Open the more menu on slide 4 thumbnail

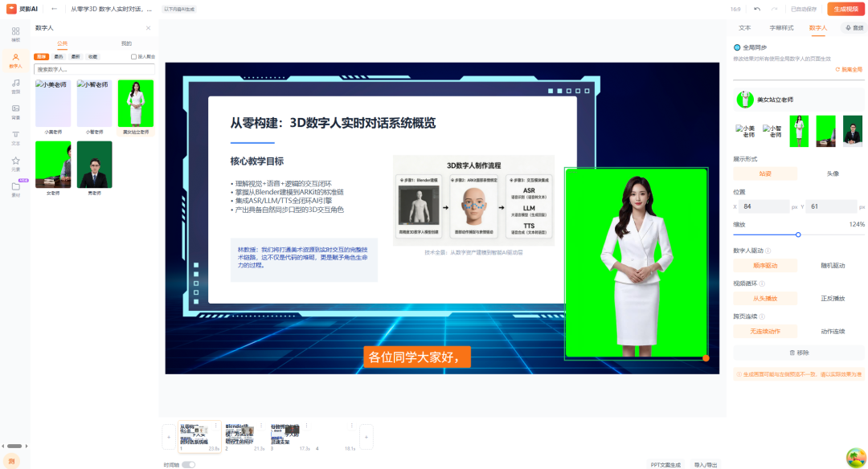coord(351,426)
